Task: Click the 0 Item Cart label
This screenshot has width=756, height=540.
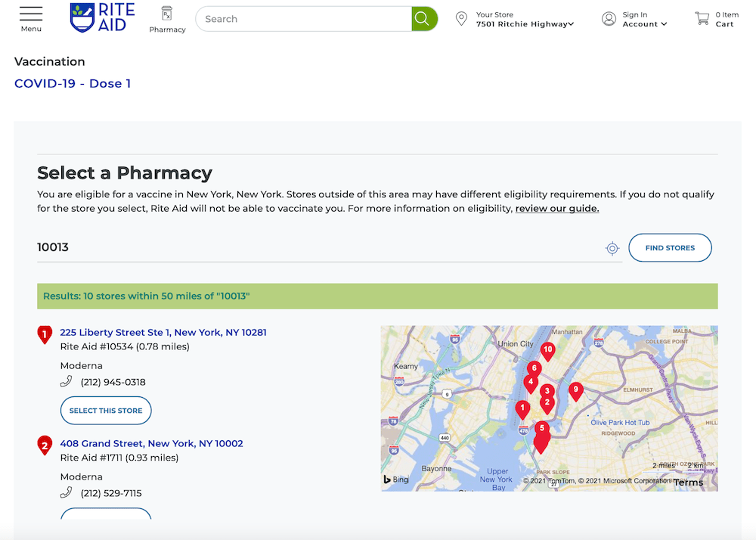Action: [727, 20]
